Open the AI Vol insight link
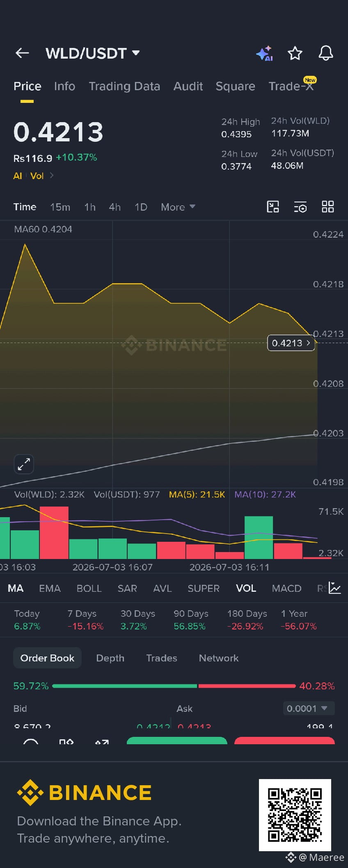The image size is (348, 868). coord(33,176)
